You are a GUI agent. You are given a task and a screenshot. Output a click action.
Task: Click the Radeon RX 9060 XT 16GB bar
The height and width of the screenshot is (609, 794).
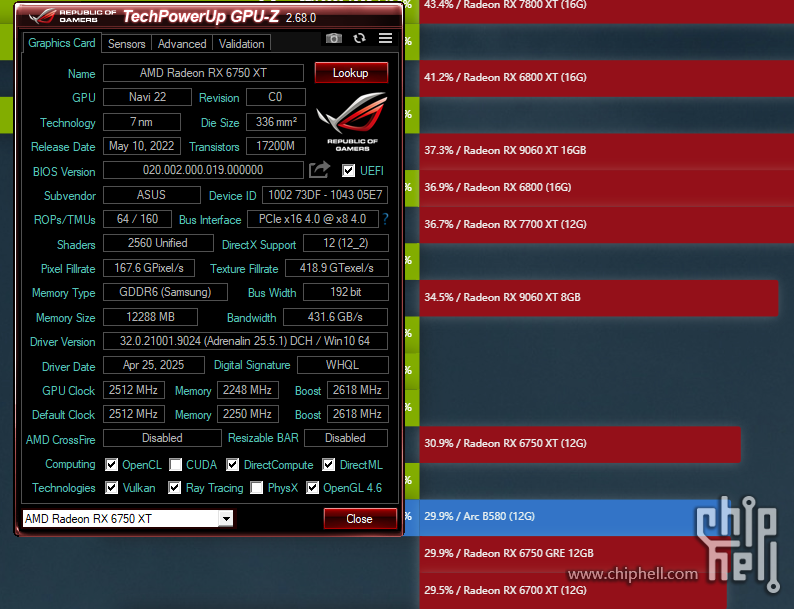(x=607, y=150)
